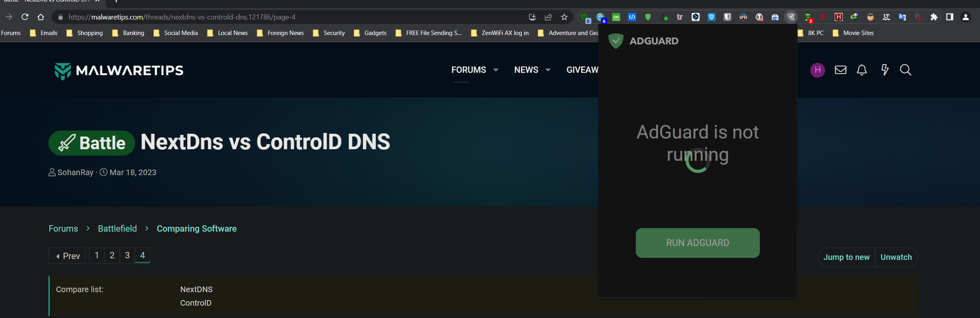Open the masked face with glasses extension

click(x=743, y=17)
